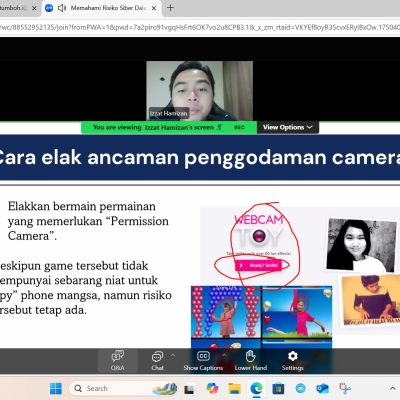Screen dimensions: 400x400
Task: Click the taskbar Search box
Action: pos(123,389)
